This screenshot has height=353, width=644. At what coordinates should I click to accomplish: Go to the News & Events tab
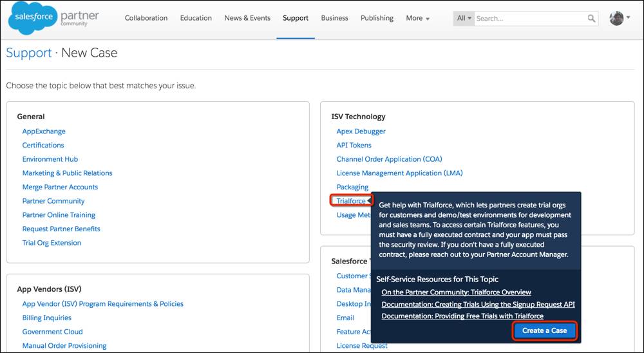[247, 18]
